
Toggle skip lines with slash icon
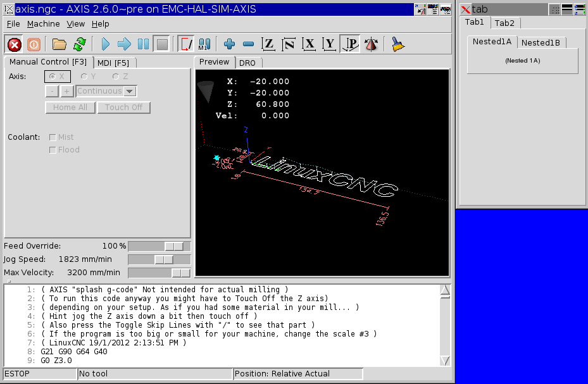(x=185, y=44)
